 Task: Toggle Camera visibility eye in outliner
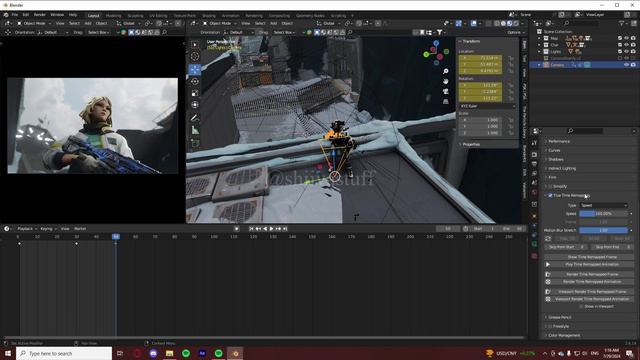(x=627, y=65)
